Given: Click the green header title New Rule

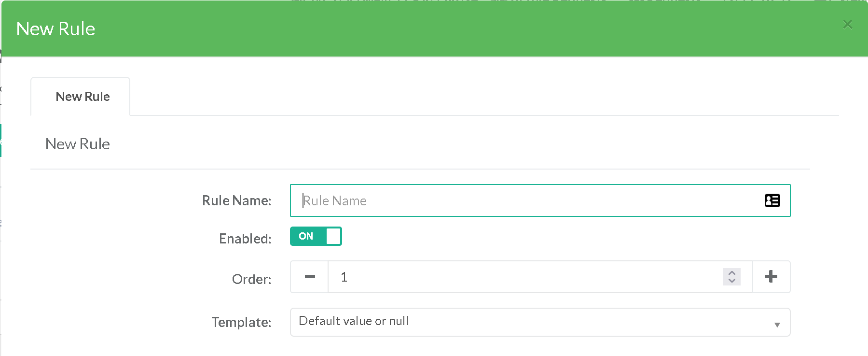Looking at the screenshot, I should (55, 29).
